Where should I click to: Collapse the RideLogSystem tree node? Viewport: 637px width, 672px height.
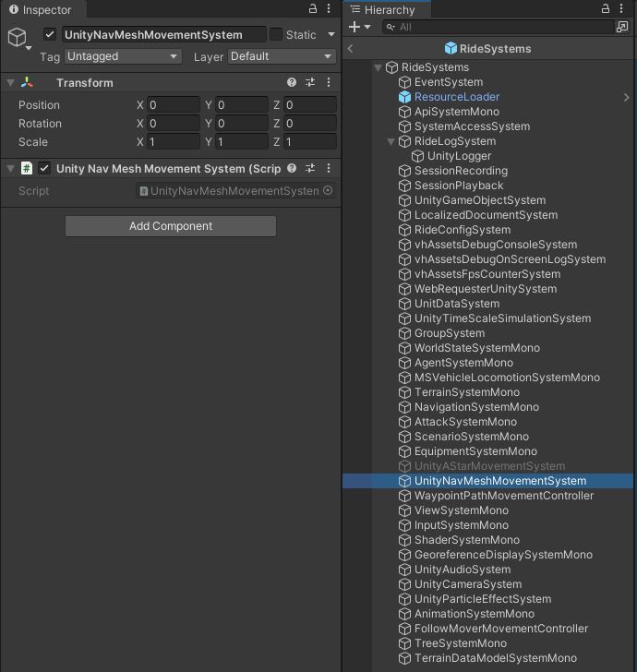tap(391, 141)
